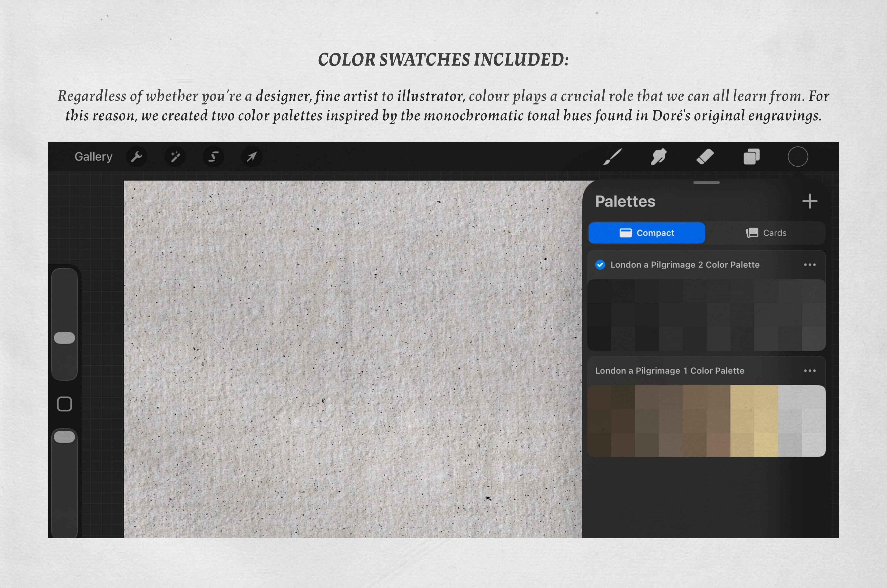The width and height of the screenshot is (887, 588).
Task: Select the Eraser tool
Action: pos(705,156)
